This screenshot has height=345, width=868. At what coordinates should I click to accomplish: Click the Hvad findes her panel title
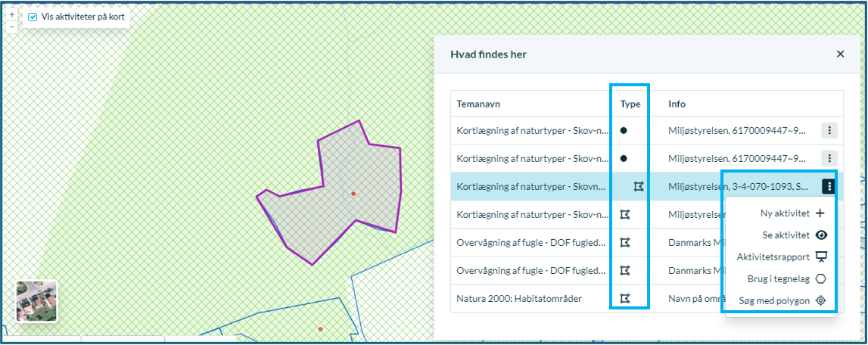488,54
